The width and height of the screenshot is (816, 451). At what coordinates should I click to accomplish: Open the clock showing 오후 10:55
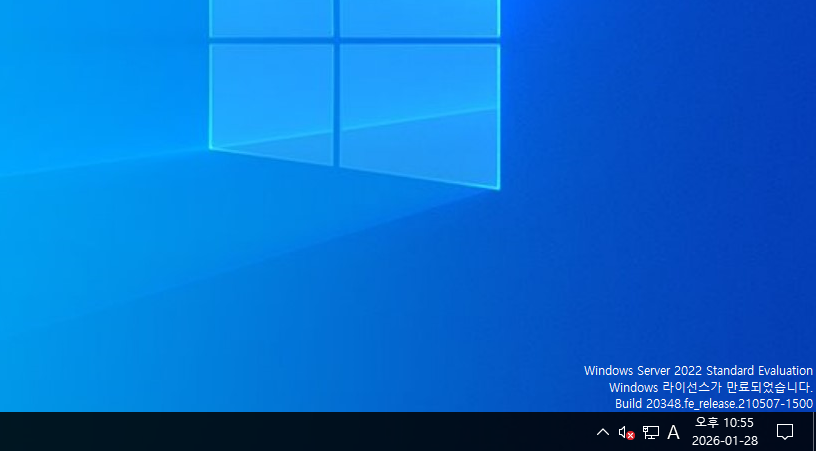coord(724,432)
